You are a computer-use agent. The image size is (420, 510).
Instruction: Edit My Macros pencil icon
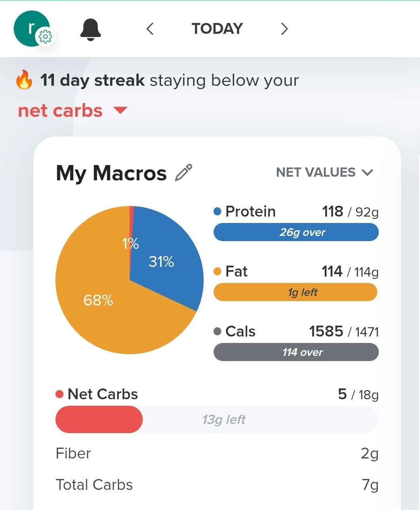pos(184,173)
